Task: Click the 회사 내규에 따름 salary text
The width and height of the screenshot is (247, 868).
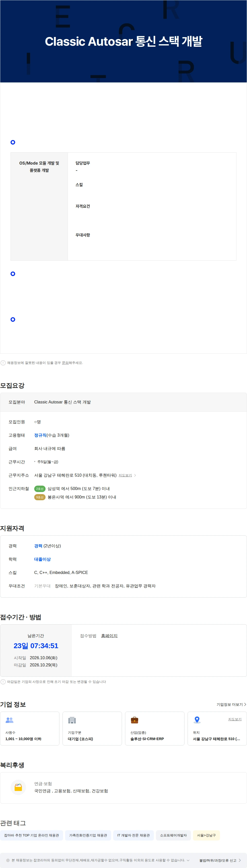Action: [50, 448]
